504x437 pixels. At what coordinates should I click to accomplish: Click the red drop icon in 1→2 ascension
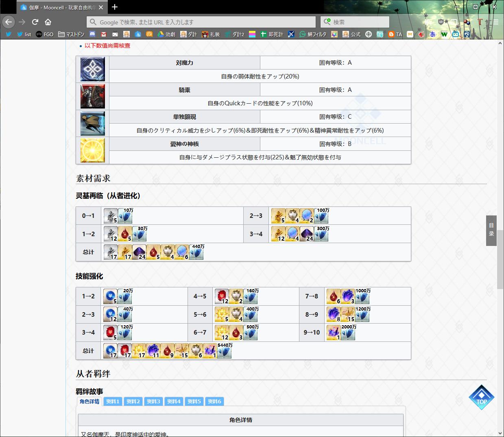(125, 234)
